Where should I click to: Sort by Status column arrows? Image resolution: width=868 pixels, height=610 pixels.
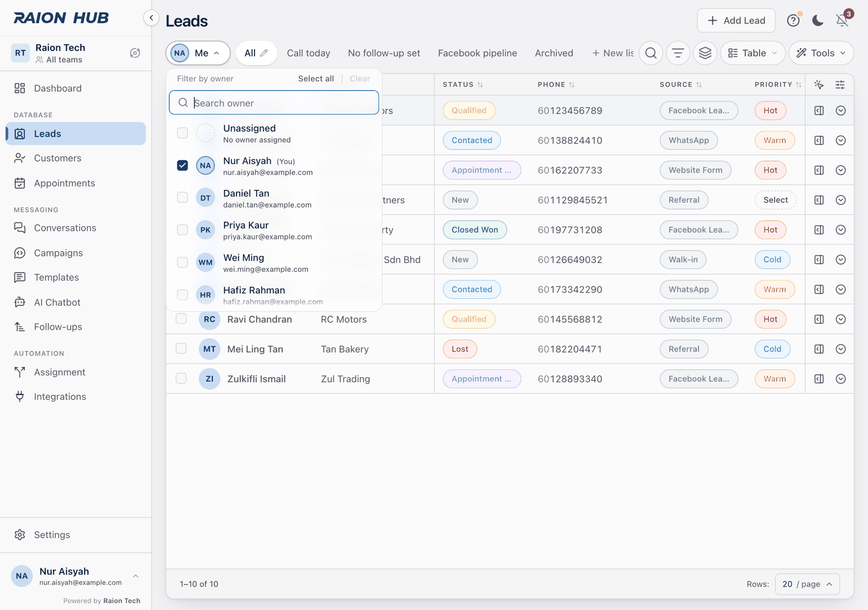480,85
